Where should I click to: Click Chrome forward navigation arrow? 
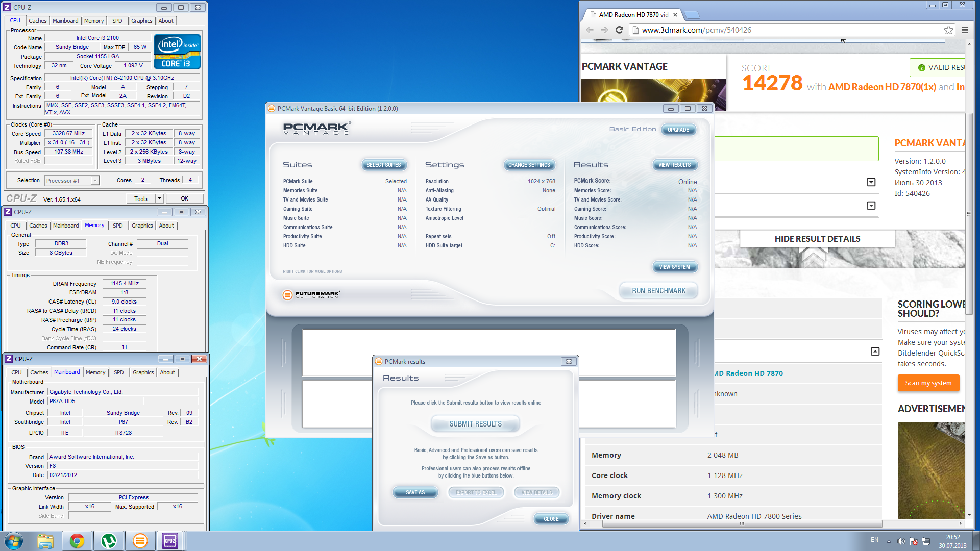coord(604,30)
